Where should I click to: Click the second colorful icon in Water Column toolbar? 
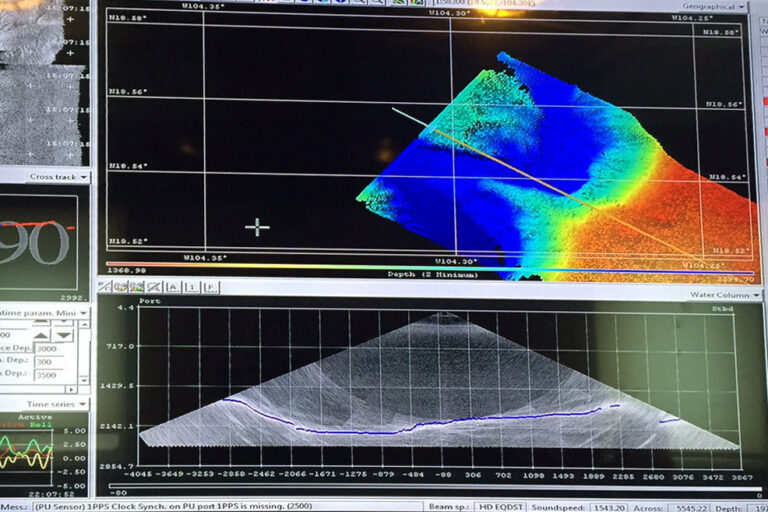click(120, 287)
